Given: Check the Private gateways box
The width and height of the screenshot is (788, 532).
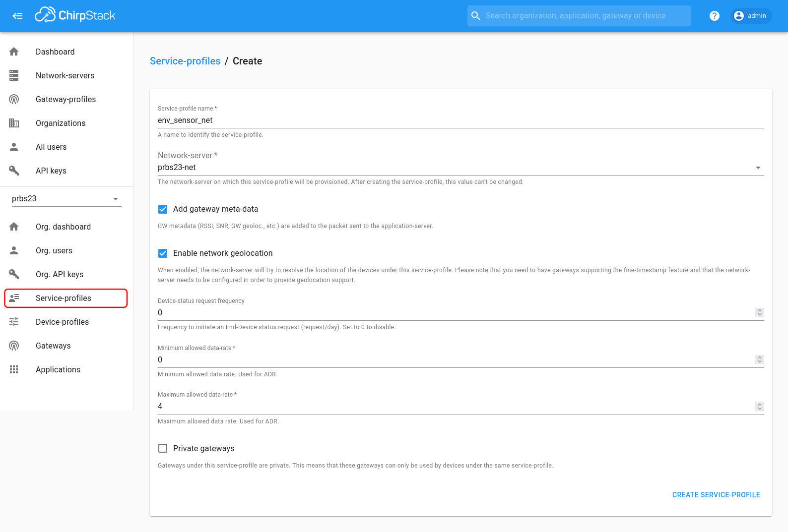Looking at the screenshot, I should point(163,448).
